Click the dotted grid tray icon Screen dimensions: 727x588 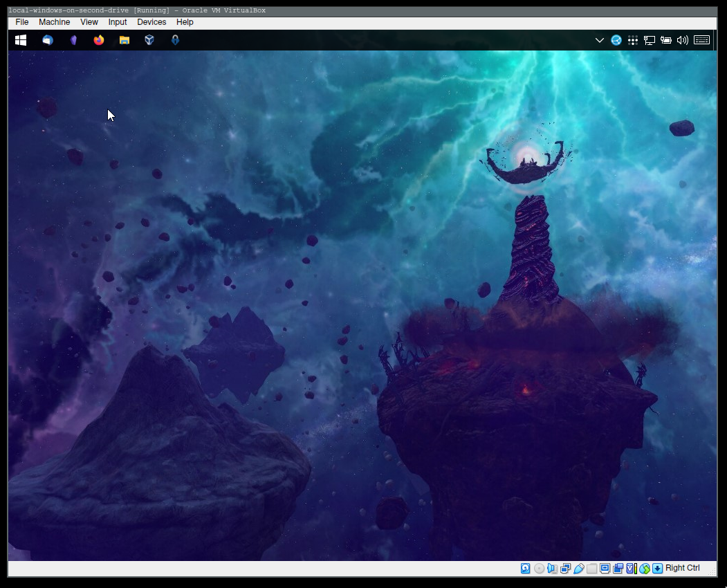[x=633, y=40]
